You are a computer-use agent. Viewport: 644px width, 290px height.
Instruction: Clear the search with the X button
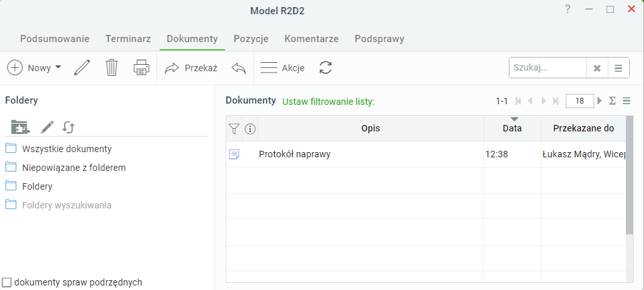coord(597,68)
